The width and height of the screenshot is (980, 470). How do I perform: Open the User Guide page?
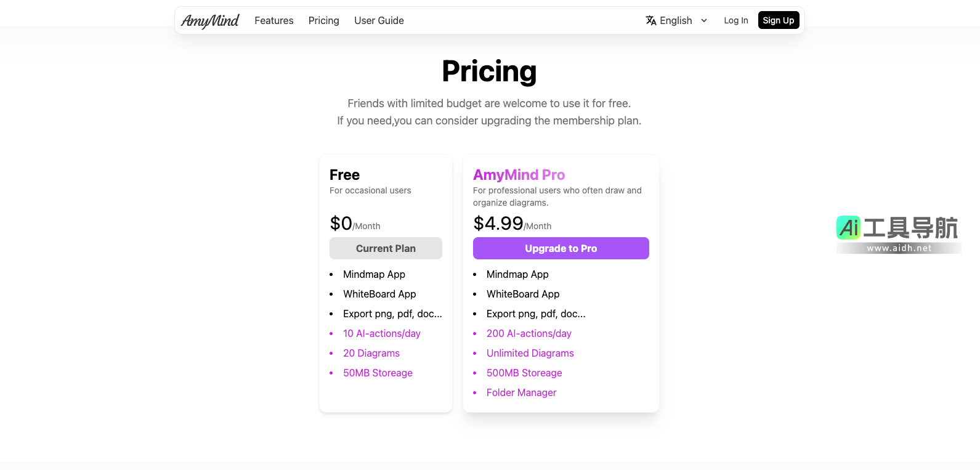pos(379,20)
